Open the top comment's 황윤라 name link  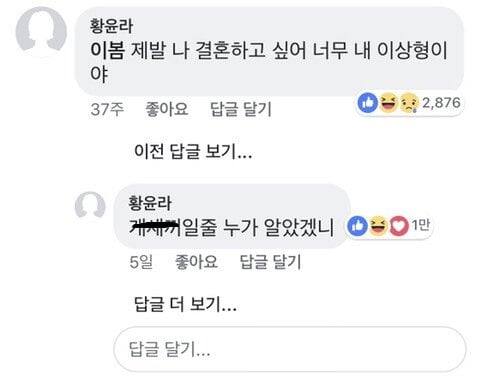[111, 26]
